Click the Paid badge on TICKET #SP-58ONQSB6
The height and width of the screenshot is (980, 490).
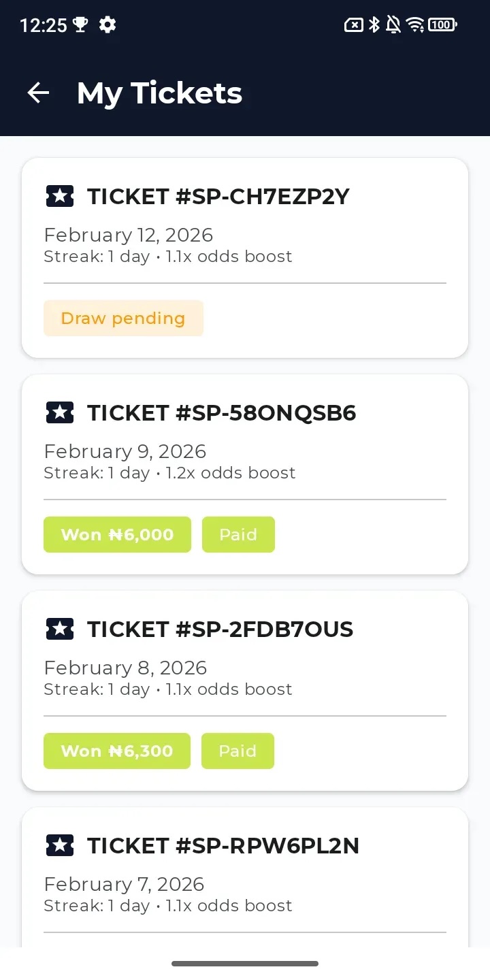click(238, 534)
